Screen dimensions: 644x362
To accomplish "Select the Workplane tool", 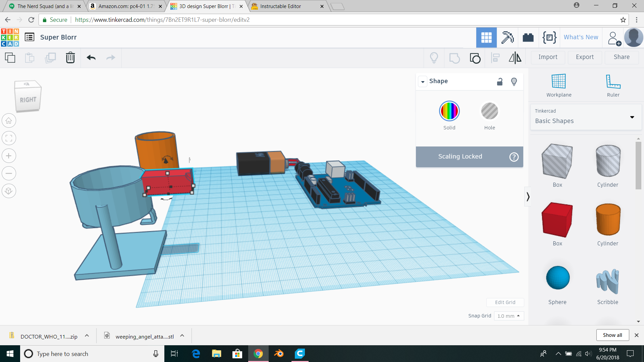I will (x=559, y=85).
